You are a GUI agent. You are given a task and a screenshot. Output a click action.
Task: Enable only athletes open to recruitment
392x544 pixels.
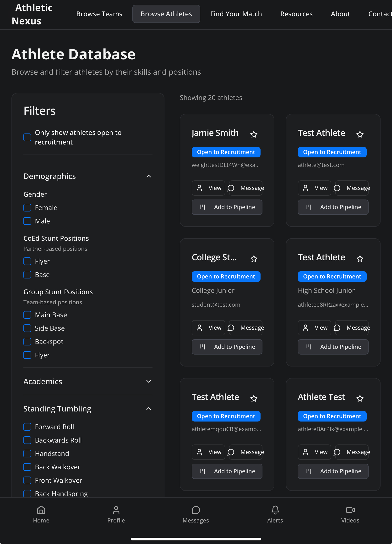27,138
